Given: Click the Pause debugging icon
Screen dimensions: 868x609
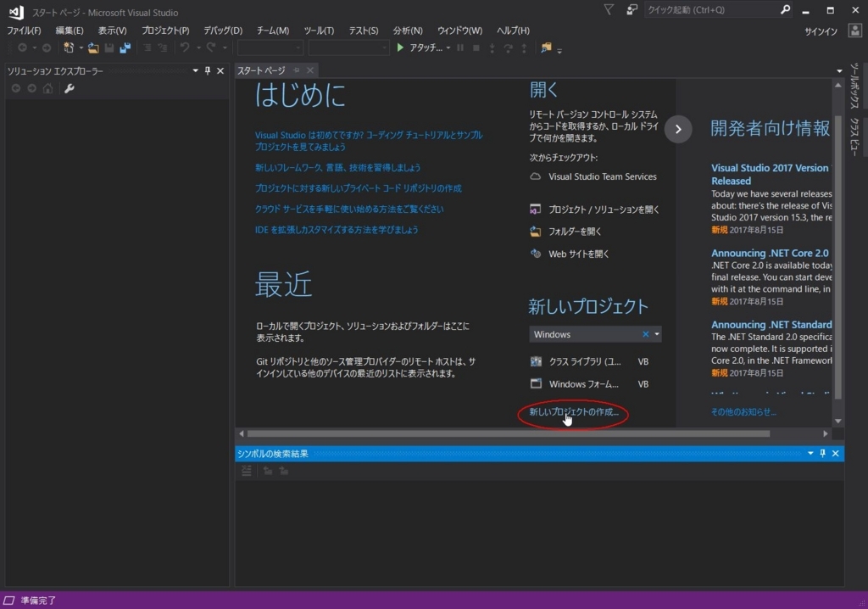Looking at the screenshot, I should pyautogui.click(x=460, y=47).
